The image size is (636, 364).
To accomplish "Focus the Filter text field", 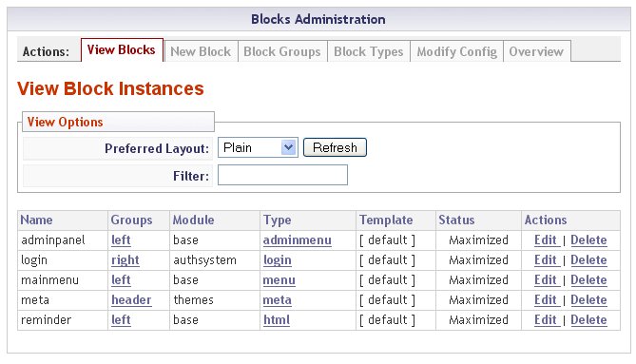I will point(282,175).
